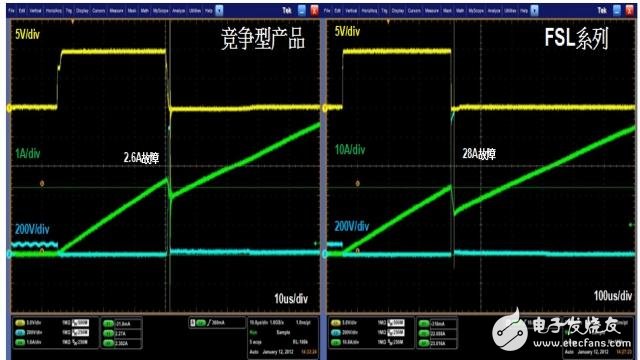Click the trigger source badge in left window

click(201, 323)
